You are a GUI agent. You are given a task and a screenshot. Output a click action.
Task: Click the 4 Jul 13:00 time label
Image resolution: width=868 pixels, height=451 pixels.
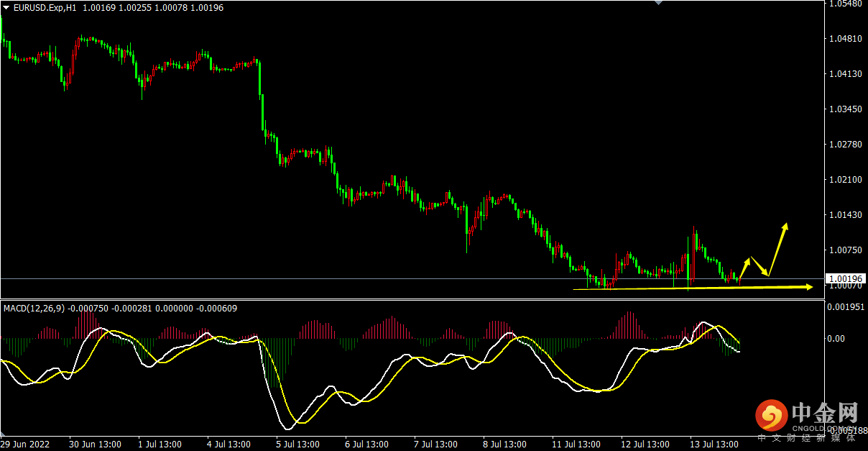(x=228, y=445)
